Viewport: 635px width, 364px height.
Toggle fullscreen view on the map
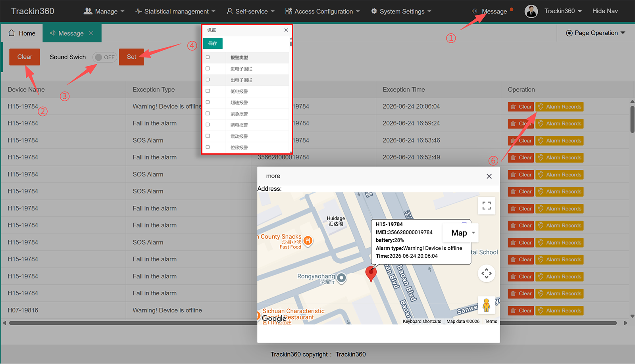(x=487, y=205)
